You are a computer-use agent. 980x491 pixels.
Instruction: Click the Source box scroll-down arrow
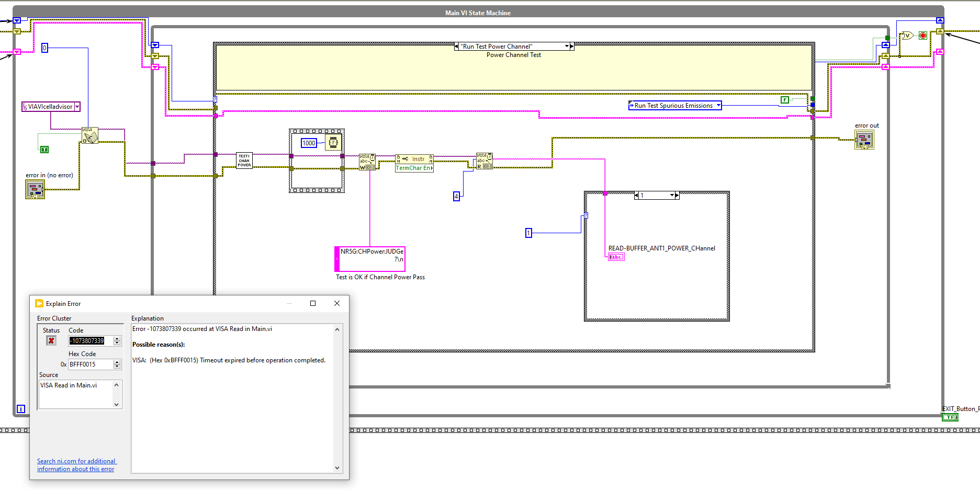117,404
